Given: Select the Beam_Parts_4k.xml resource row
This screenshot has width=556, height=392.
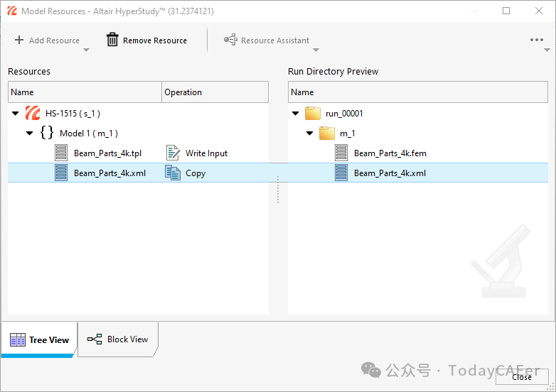Looking at the screenshot, I should 139,173.
